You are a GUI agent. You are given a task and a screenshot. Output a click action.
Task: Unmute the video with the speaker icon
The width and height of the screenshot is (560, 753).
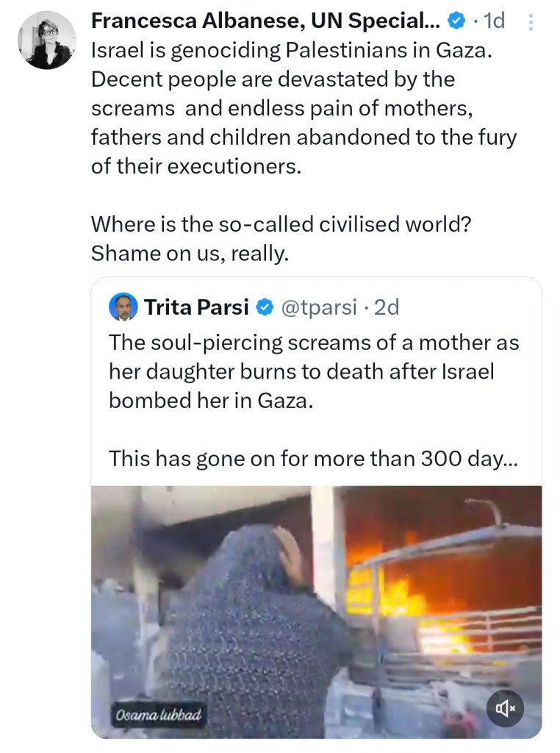[x=506, y=708]
